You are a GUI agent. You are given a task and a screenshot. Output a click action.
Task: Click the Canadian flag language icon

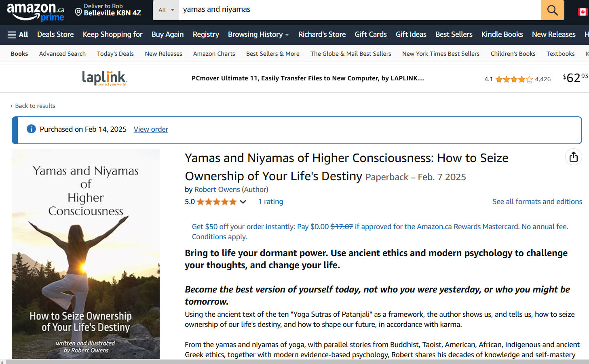[x=582, y=12]
